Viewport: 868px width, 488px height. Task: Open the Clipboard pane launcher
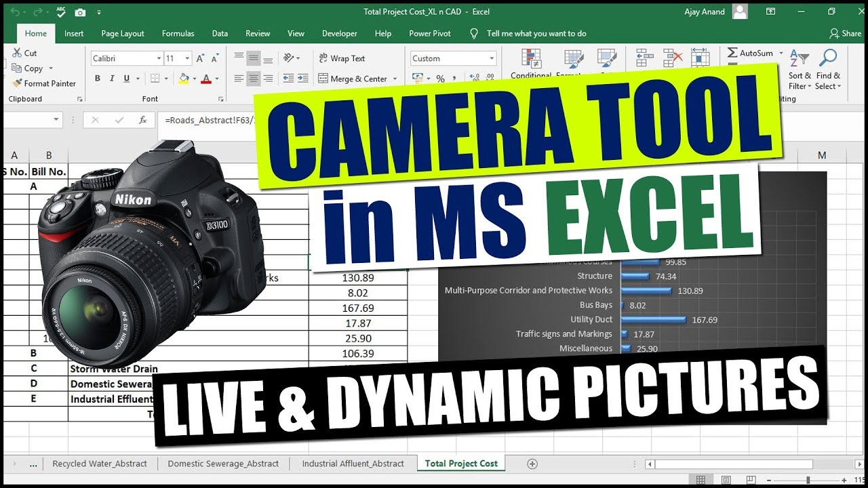pos(79,99)
